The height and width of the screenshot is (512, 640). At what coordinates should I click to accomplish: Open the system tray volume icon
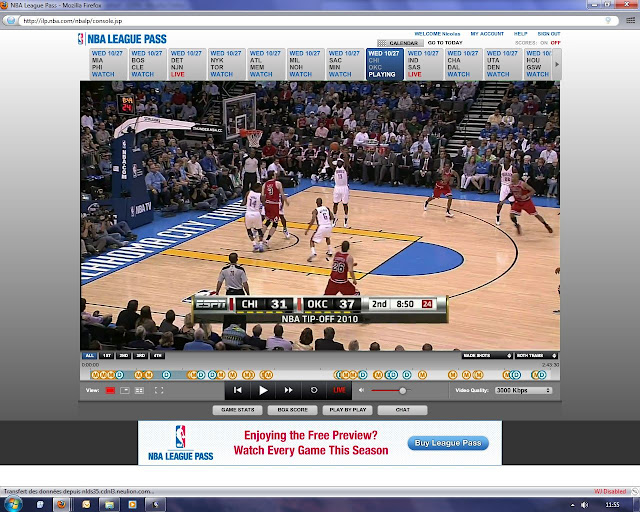tap(585, 505)
